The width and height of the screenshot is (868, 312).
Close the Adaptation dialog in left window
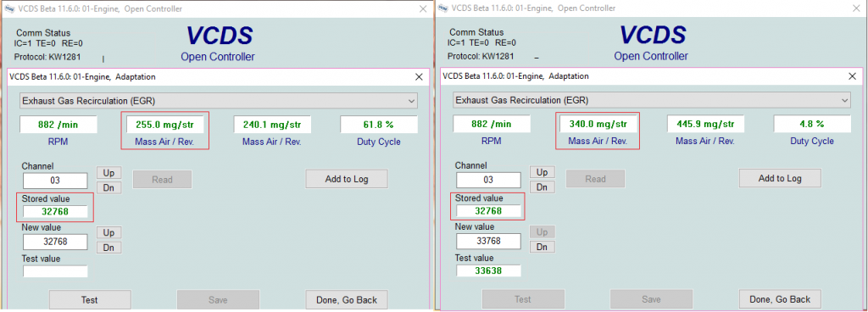[x=419, y=77]
